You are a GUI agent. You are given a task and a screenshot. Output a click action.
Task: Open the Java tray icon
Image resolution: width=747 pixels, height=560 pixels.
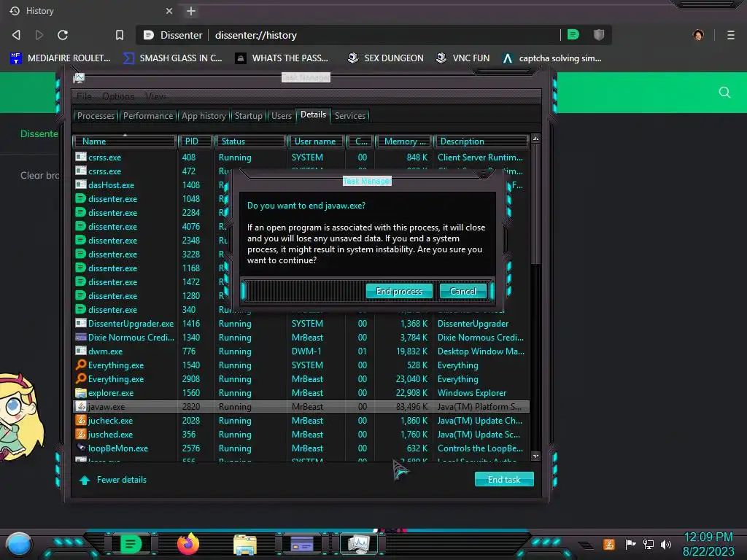(609, 544)
